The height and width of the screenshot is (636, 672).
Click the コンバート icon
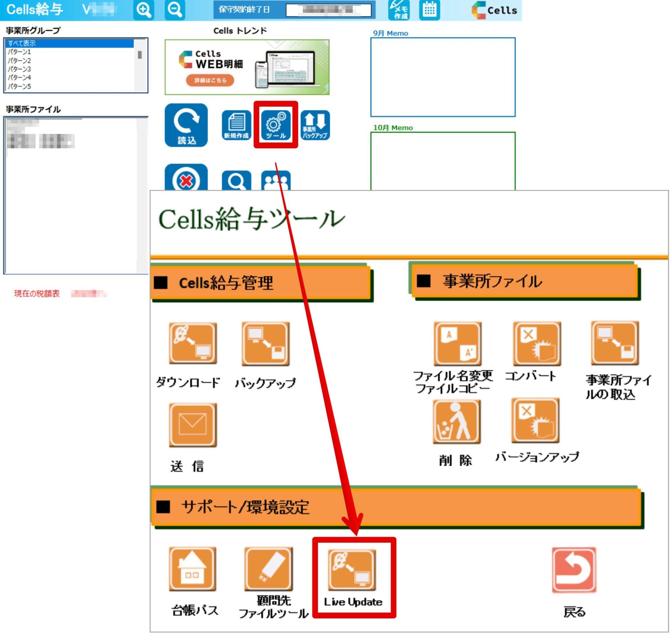point(537,343)
